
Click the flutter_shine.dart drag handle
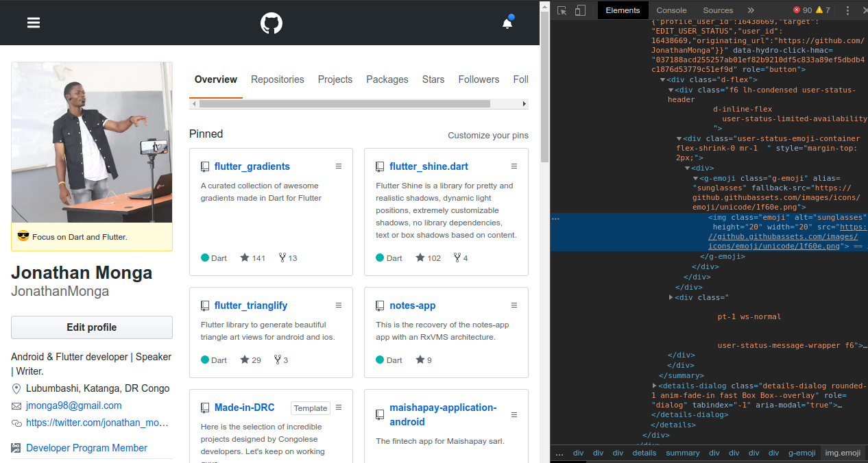pos(514,166)
